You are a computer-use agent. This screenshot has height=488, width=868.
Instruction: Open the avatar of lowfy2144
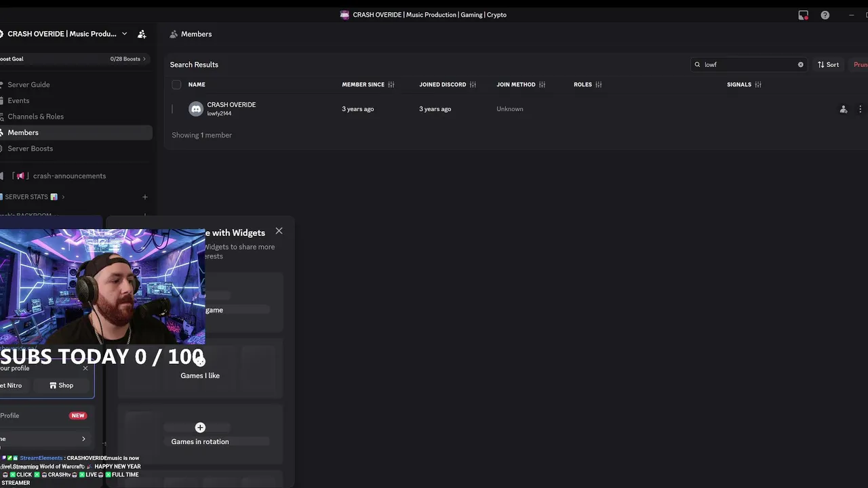[x=196, y=109]
